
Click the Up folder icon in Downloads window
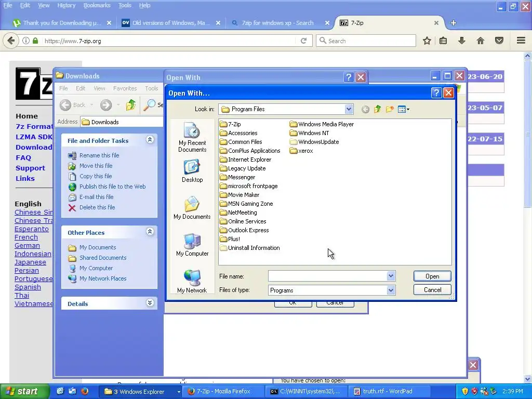click(x=131, y=105)
